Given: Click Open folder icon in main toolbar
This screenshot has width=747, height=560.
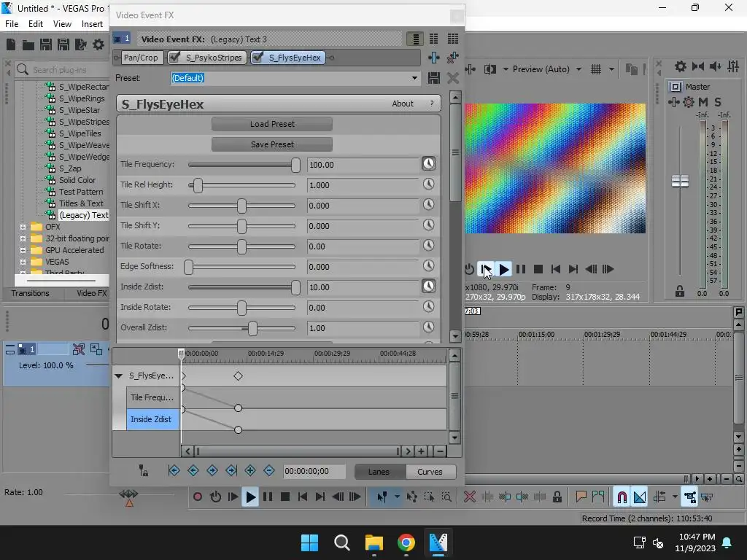Looking at the screenshot, I should coord(28,44).
